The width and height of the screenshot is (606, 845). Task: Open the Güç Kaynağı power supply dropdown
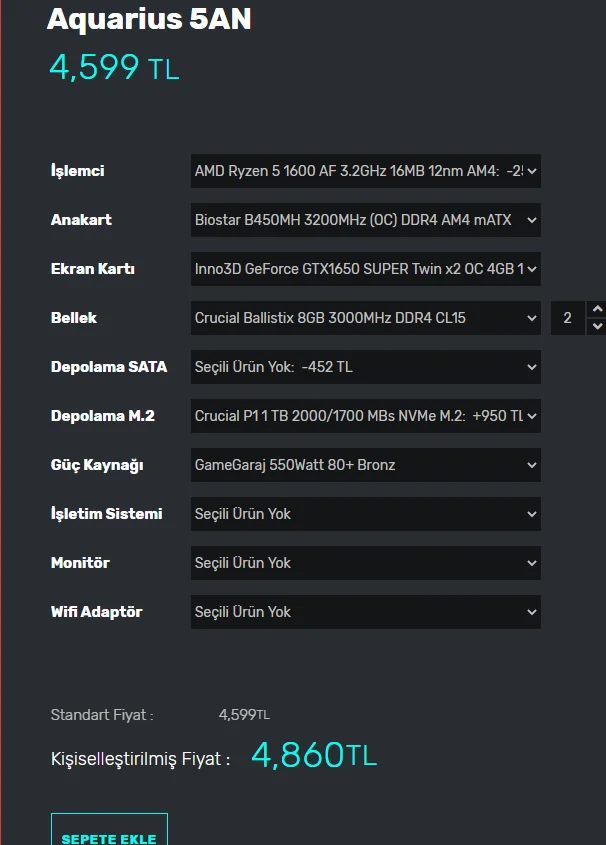click(365, 465)
